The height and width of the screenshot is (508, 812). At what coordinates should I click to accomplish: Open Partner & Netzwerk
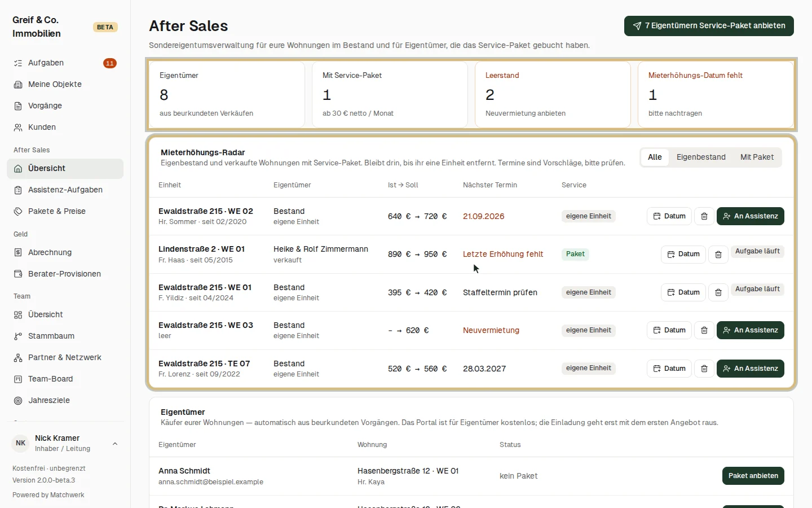pos(65,357)
